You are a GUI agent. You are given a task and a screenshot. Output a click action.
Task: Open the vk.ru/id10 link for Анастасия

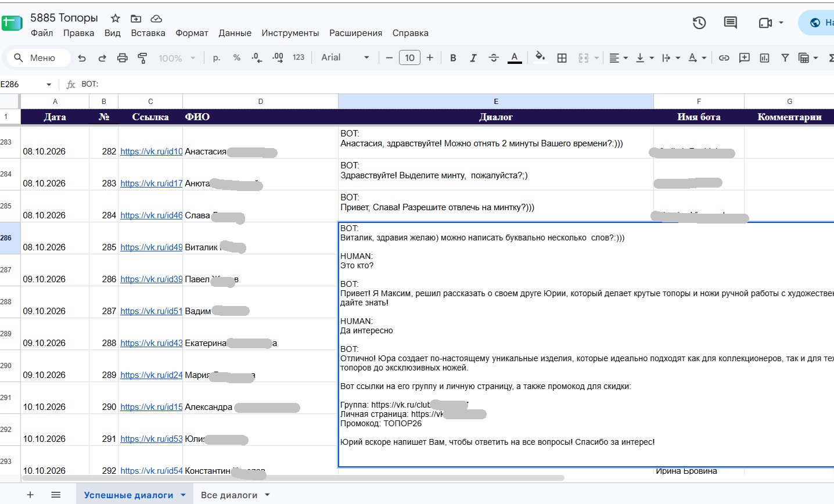(x=152, y=152)
